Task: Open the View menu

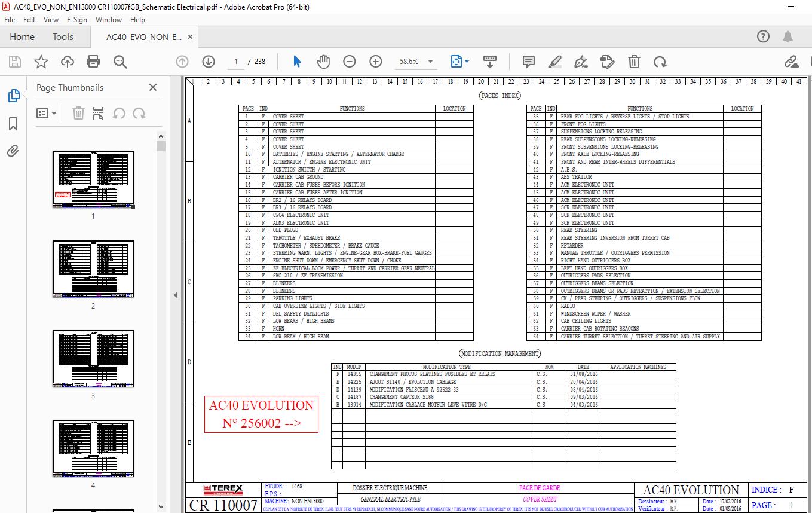Action: click(51, 20)
